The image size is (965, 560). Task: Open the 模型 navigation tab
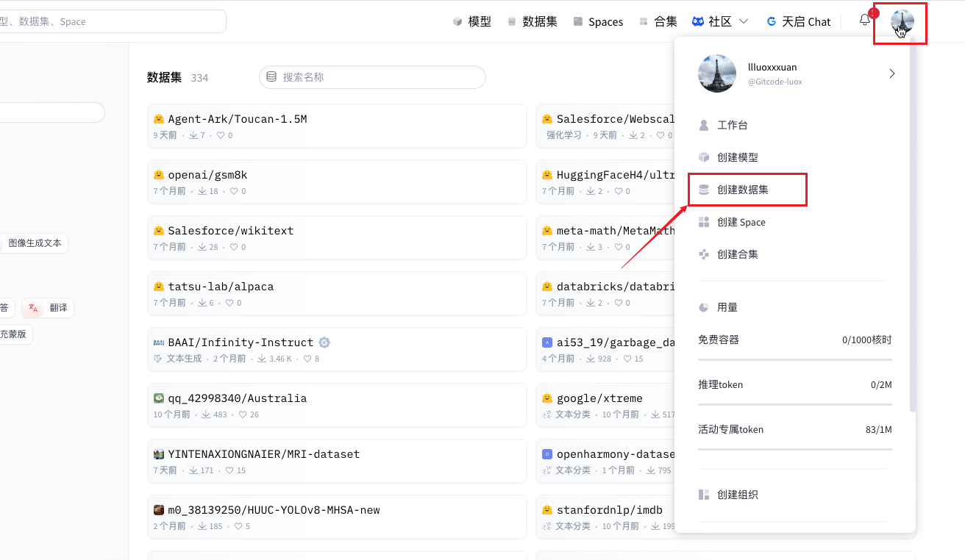tap(471, 21)
